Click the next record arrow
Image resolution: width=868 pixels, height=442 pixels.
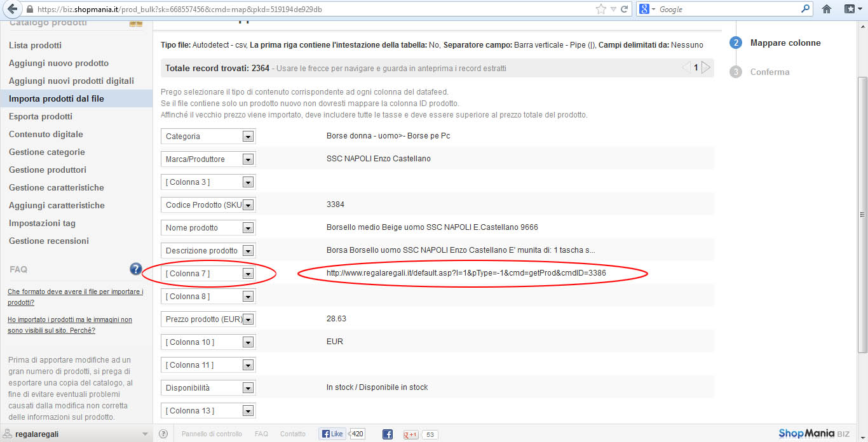[x=706, y=67]
